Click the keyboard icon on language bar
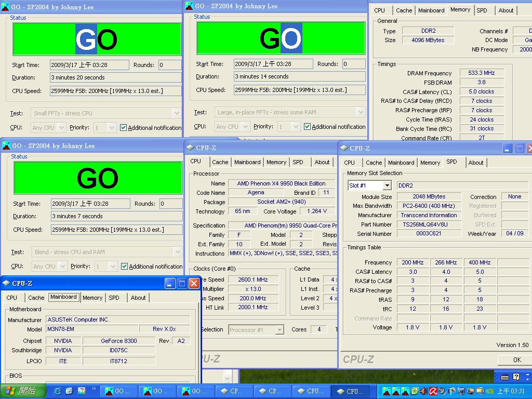This screenshot has width=532, height=399. click(504, 377)
